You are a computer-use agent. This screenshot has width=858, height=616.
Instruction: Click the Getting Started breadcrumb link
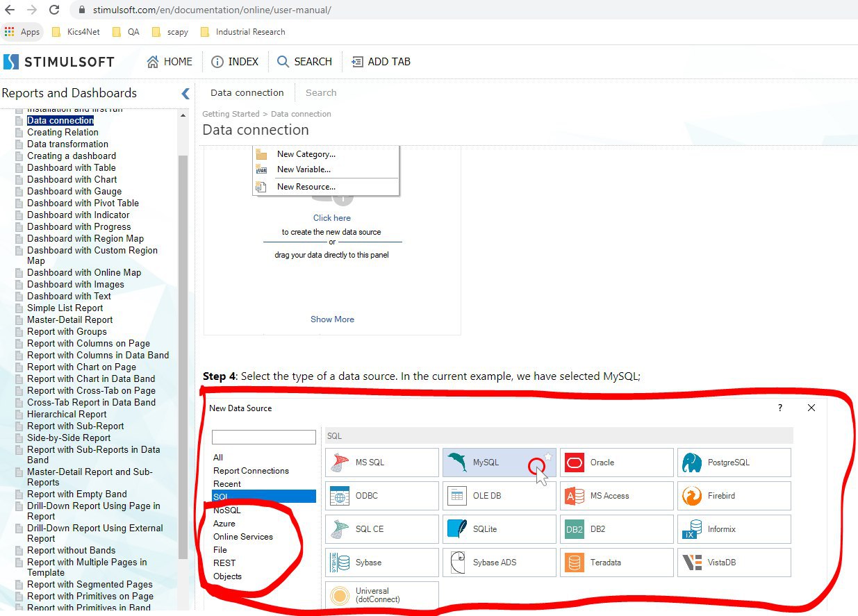click(231, 114)
